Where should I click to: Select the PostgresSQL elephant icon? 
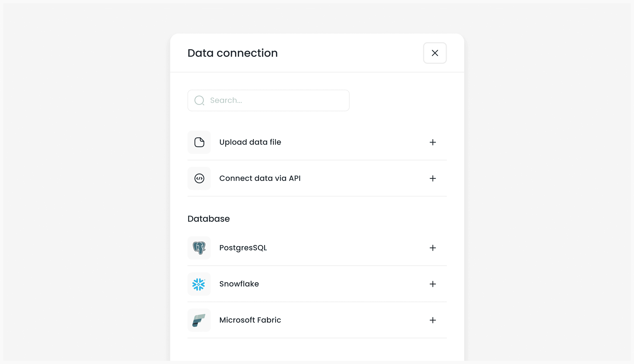coord(199,248)
